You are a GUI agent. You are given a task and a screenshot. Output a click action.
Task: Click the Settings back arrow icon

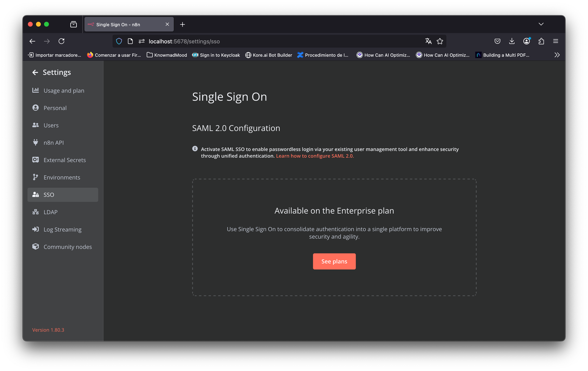35,72
